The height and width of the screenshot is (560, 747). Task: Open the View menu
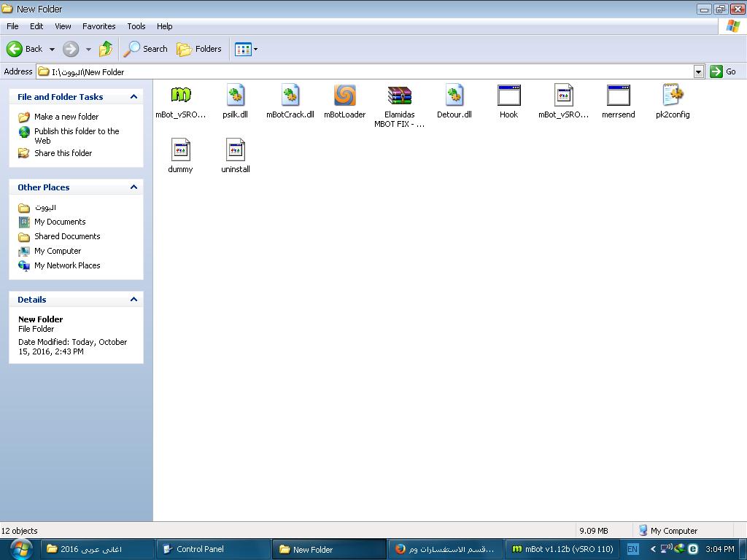63,26
